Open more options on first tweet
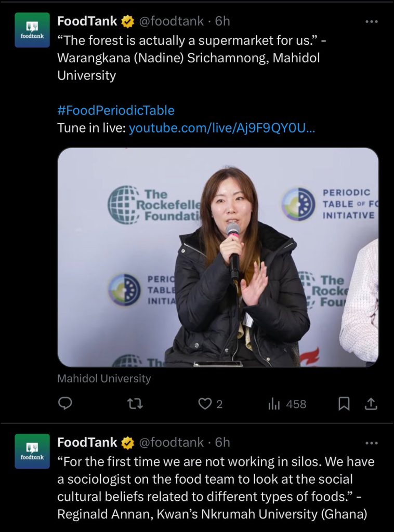Screen dimensions: 394x532 (371, 22)
